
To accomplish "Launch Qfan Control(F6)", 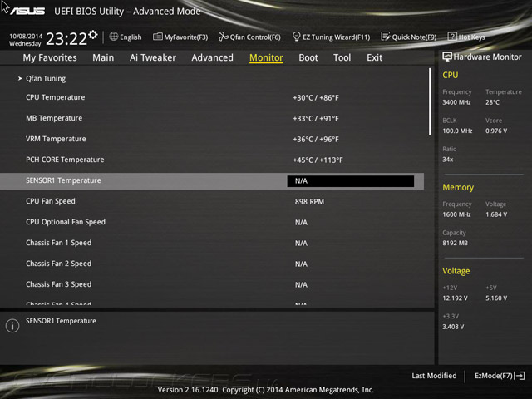I will tap(255, 37).
